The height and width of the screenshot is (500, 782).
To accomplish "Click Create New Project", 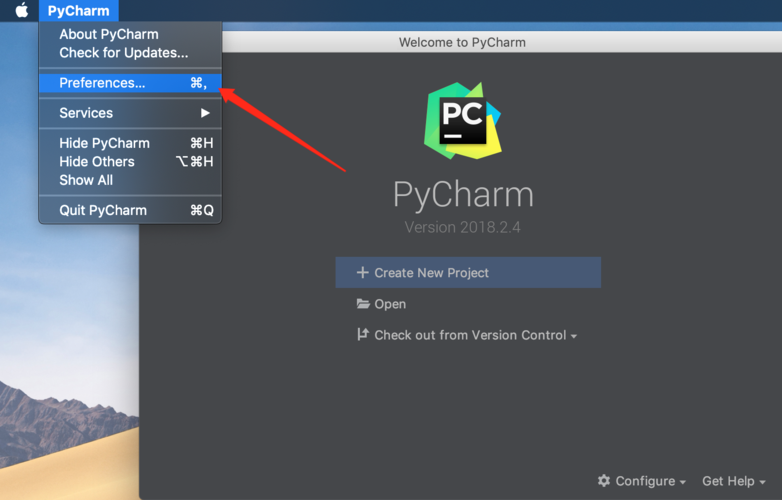I will [468, 272].
